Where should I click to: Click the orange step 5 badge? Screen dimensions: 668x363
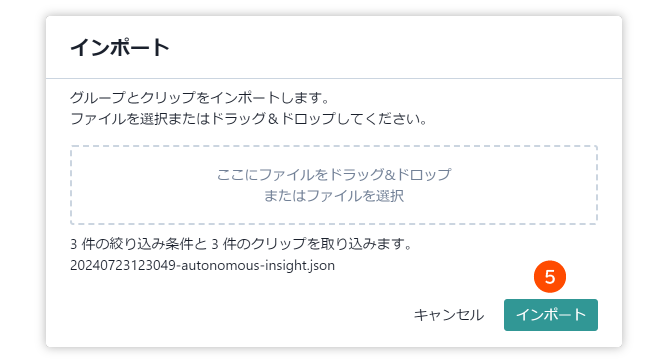(x=550, y=277)
